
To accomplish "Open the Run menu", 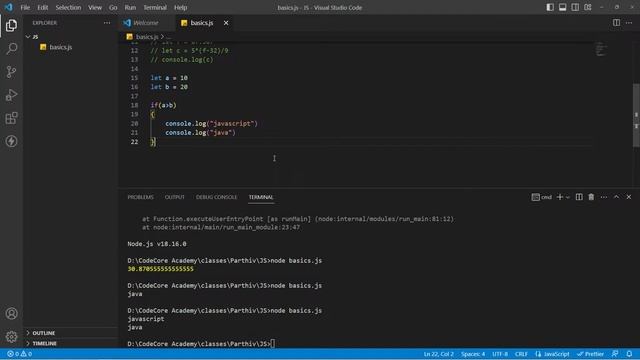I will tap(130, 7).
